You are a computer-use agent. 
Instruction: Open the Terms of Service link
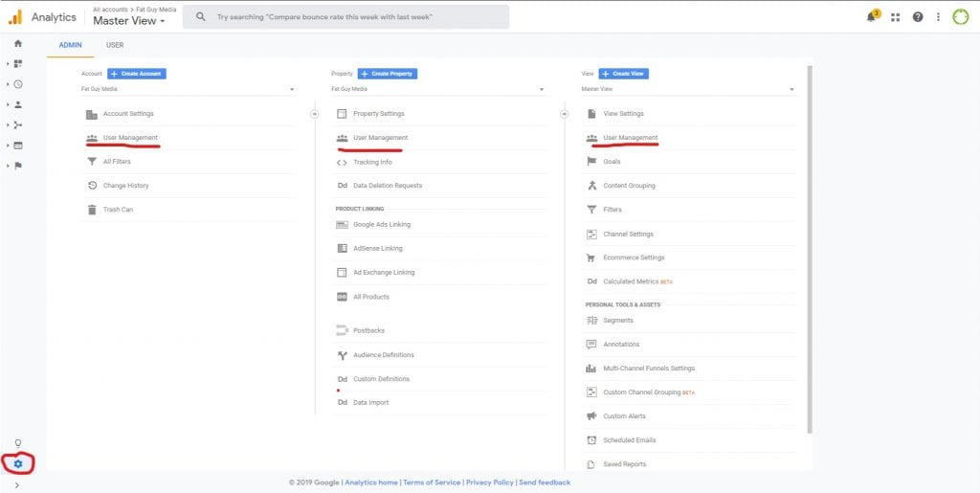tap(432, 482)
